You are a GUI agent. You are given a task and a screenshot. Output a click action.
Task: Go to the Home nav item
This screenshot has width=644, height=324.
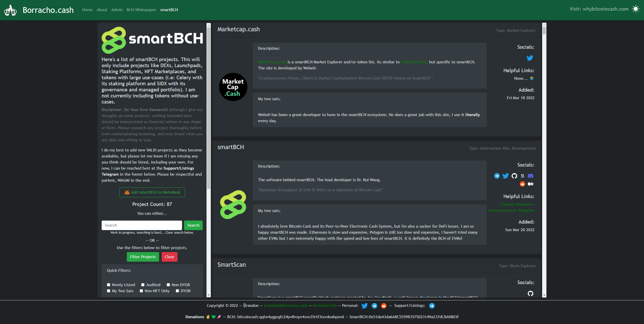87,10
